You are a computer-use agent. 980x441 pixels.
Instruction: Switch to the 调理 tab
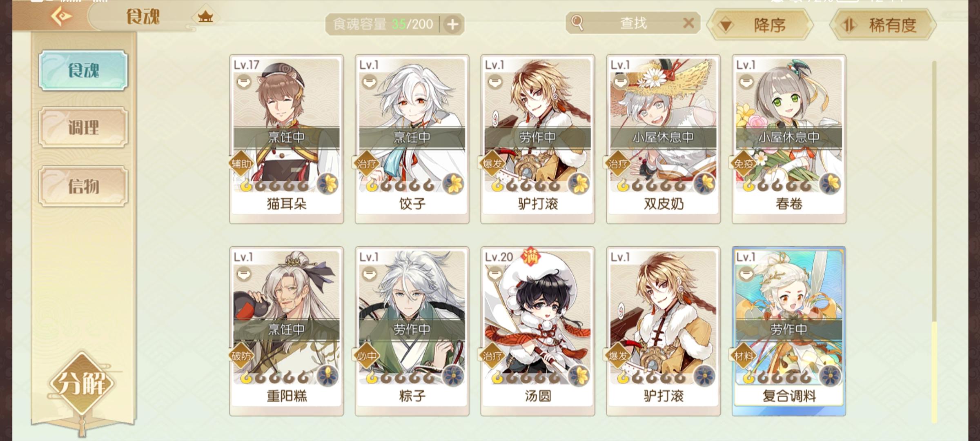[83, 127]
